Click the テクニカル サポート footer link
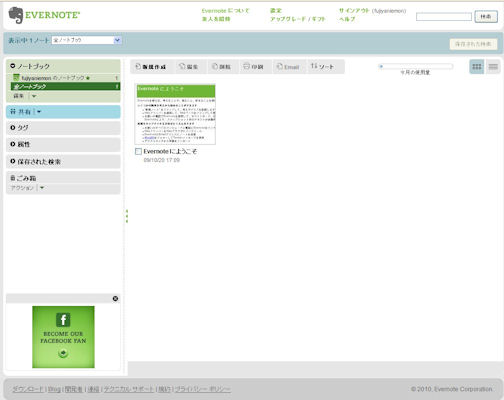Image resolution: width=504 pixels, height=400 pixels. (129, 389)
